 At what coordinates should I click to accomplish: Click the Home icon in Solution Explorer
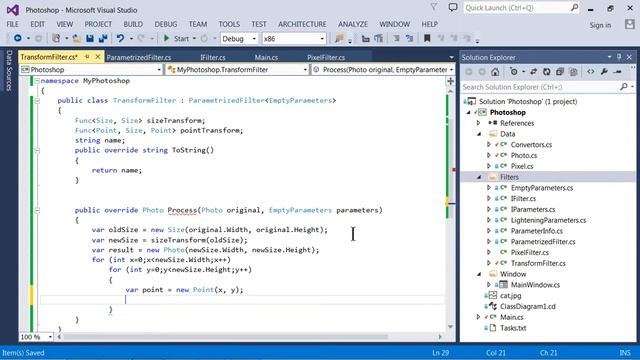(495, 72)
